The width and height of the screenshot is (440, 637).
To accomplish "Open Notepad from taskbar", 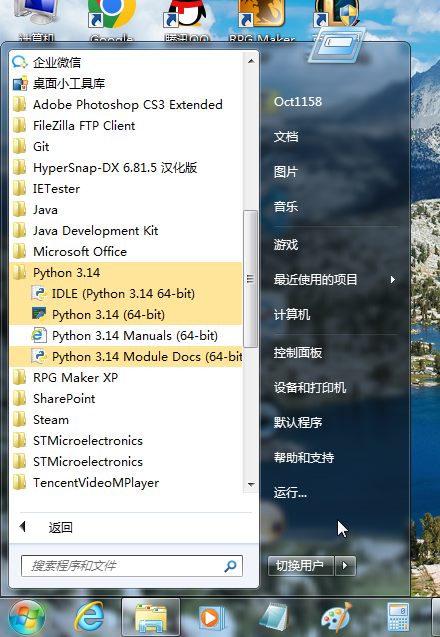I will 275,618.
